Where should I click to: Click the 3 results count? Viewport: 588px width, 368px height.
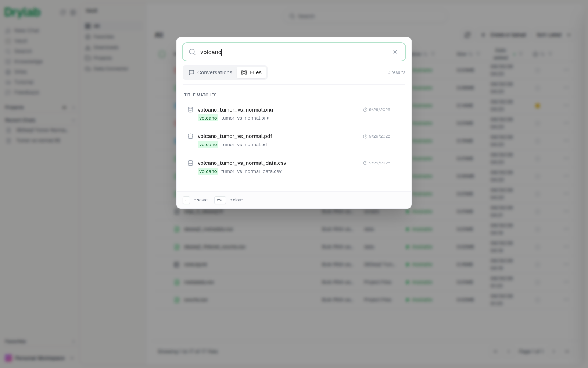pos(397,72)
